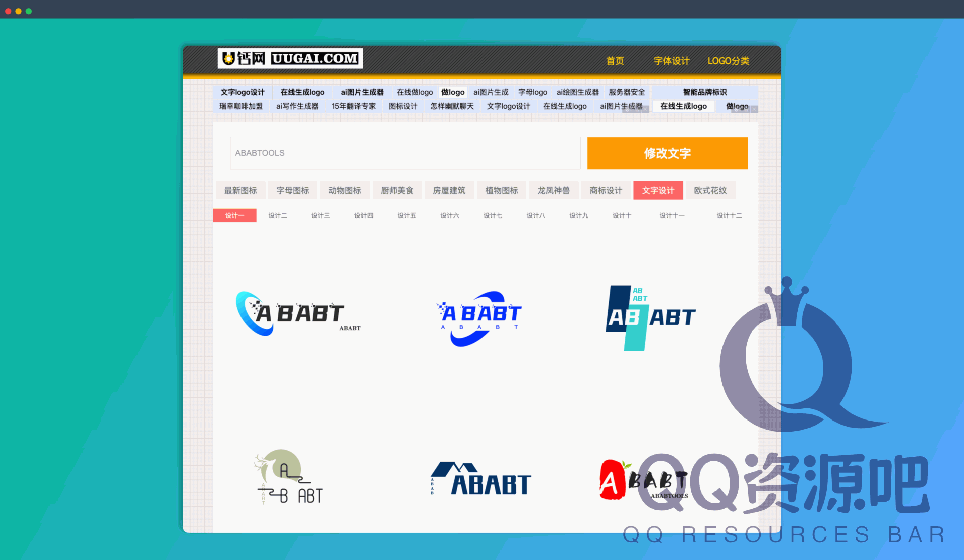
Task: Click the 修改文字 button
Action: [667, 153]
